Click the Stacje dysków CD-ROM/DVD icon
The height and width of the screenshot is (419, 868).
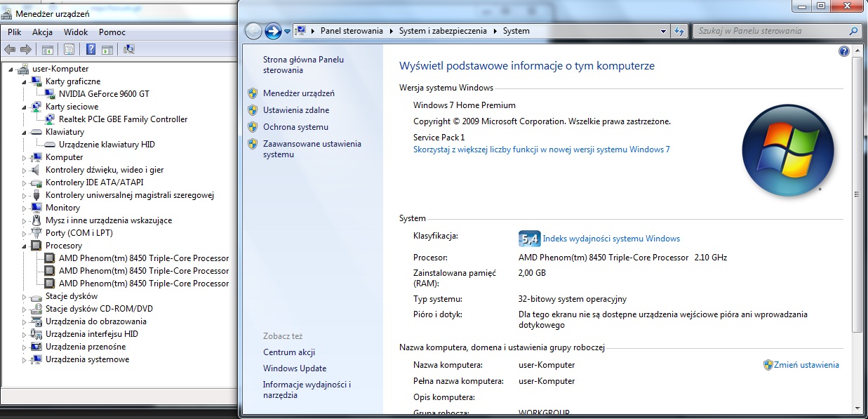(x=36, y=309)
